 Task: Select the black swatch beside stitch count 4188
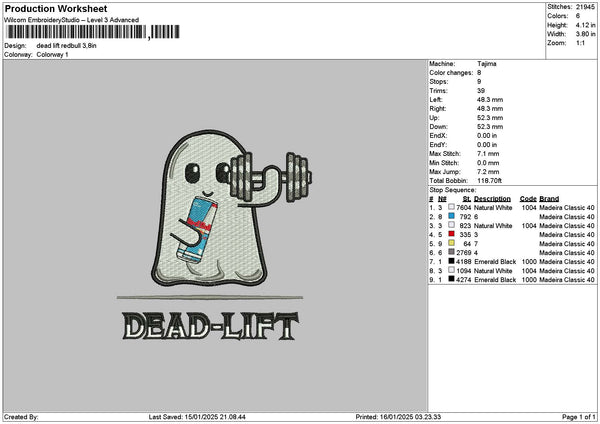(x=452, y=261)
